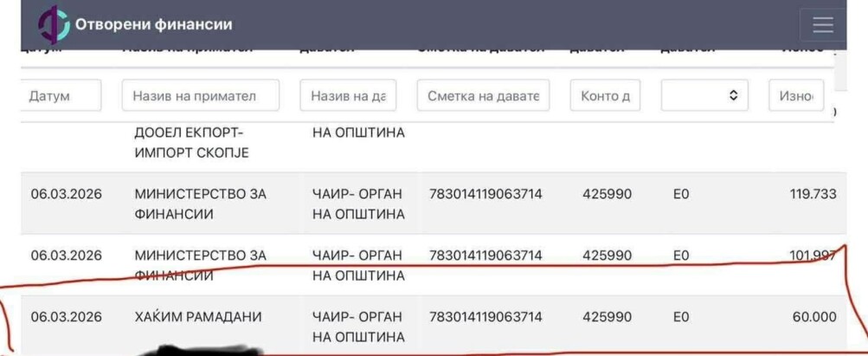Click the Назив на давател filter input
The height and width of the screenshot is (356, 868).
tap(348, 96)
